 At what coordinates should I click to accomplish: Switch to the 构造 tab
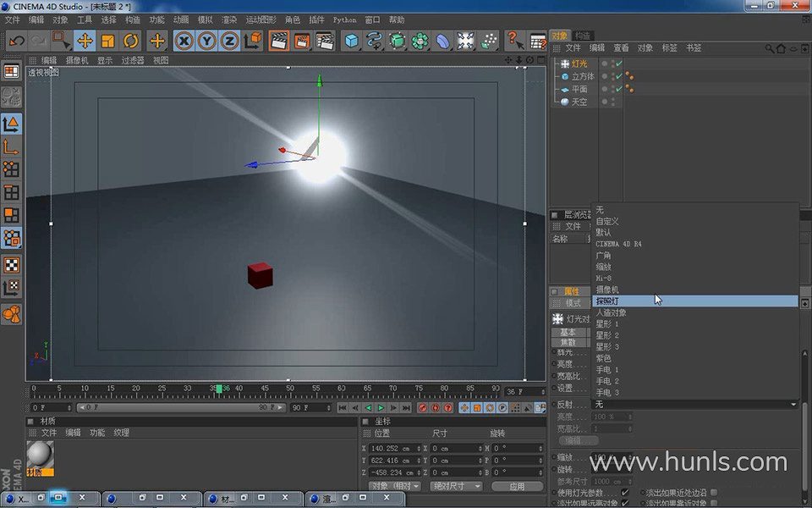click(x=583, y=36)
